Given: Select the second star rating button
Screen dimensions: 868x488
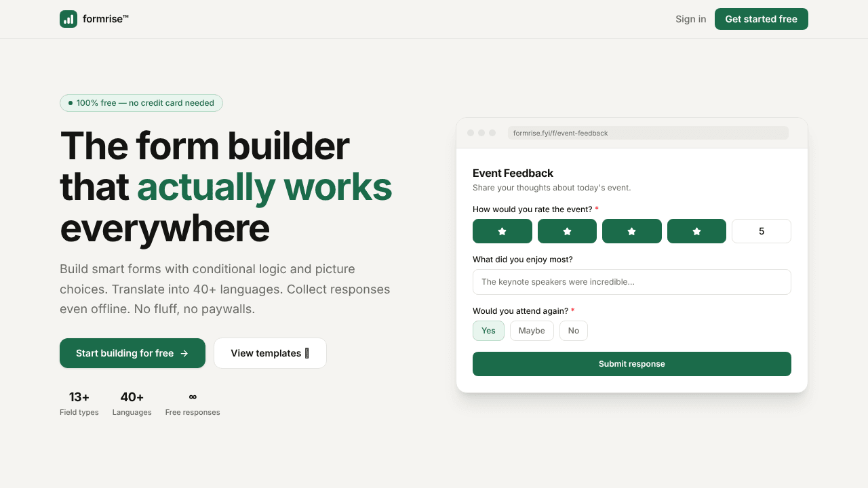Looking at the screenshot, I should pos(567,231).
